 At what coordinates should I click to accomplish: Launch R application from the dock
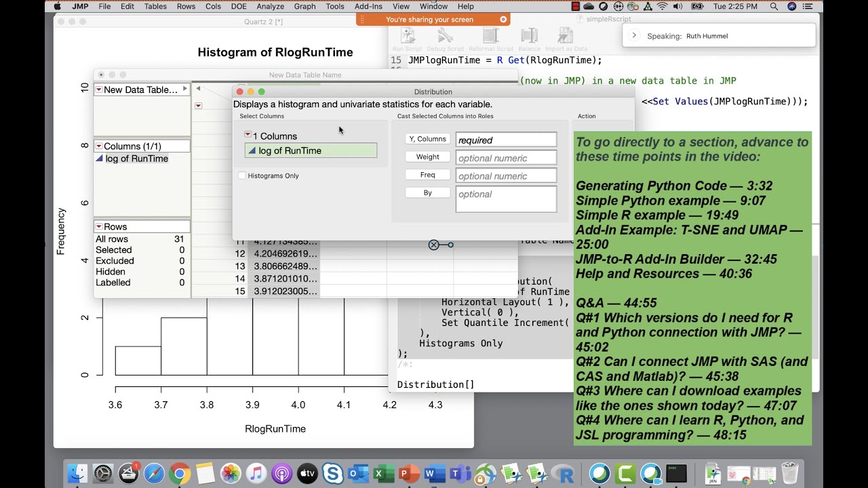click(x=564, y=473)
